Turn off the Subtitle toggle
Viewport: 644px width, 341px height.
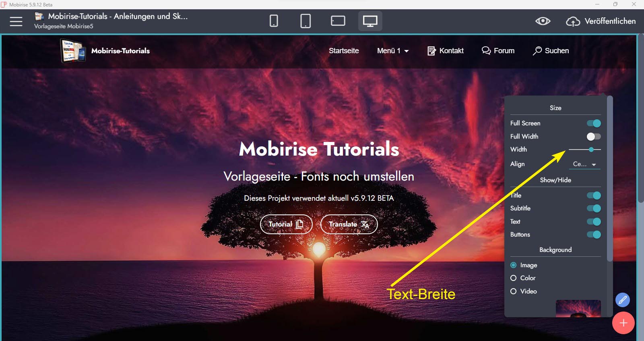[x=594, y=208]
